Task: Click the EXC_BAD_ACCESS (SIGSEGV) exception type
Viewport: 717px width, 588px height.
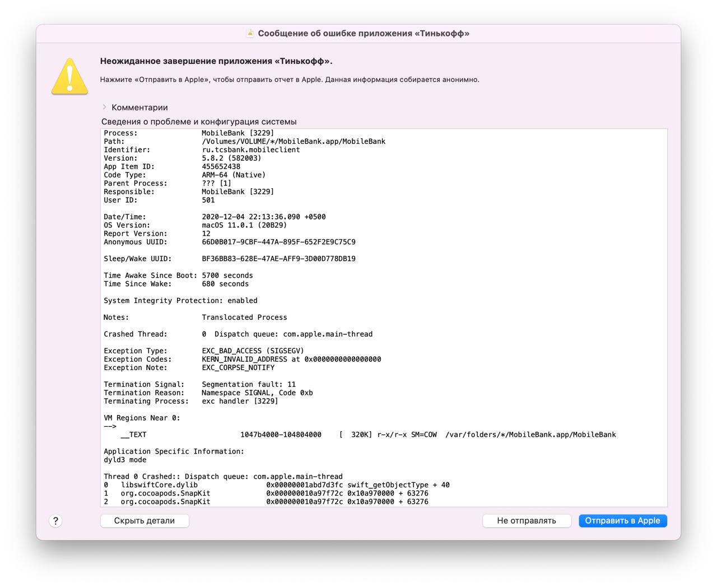Action: [253, 352]
